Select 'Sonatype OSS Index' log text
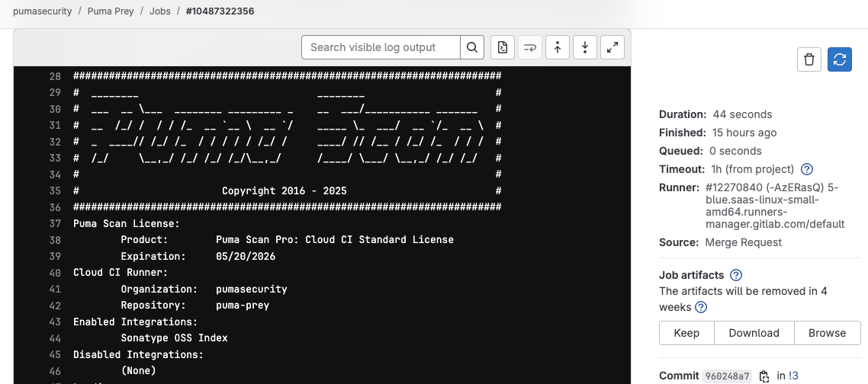The image size is (868, 384). tap(175, 338)
